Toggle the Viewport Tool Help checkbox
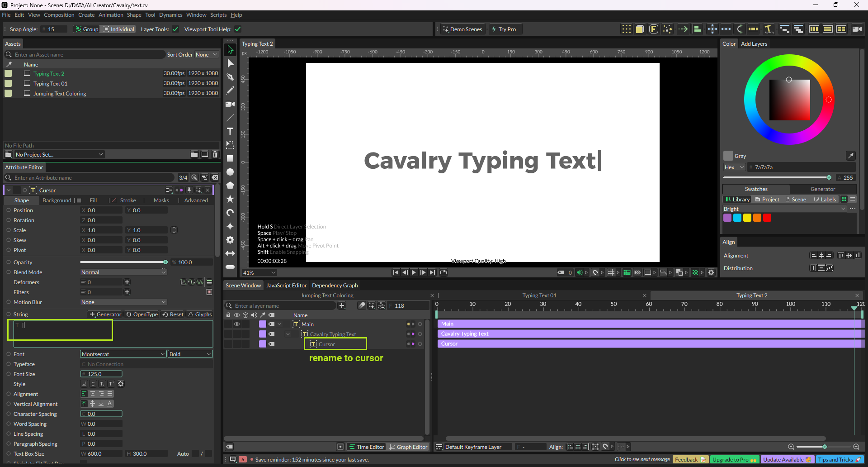Viewport: 868px width, 467px height. click(238, 29)
